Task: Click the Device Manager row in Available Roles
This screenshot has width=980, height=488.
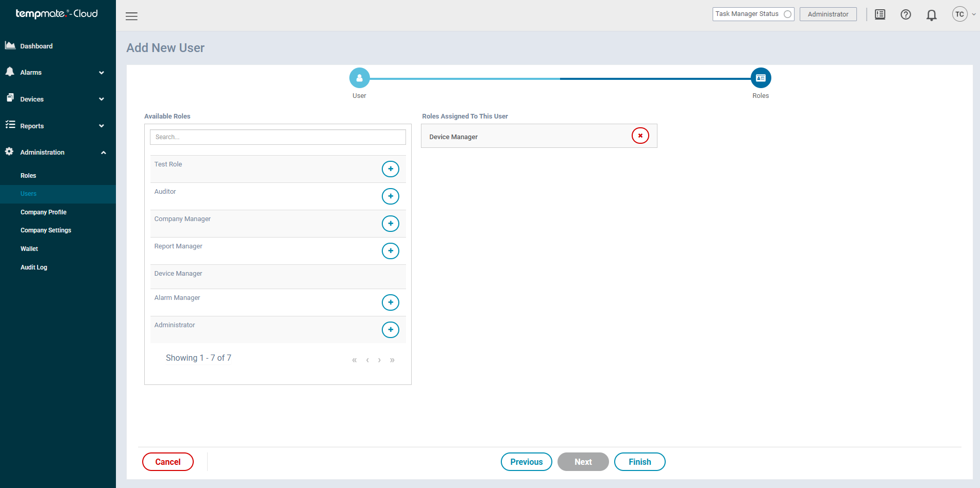Action: [278, 277]
